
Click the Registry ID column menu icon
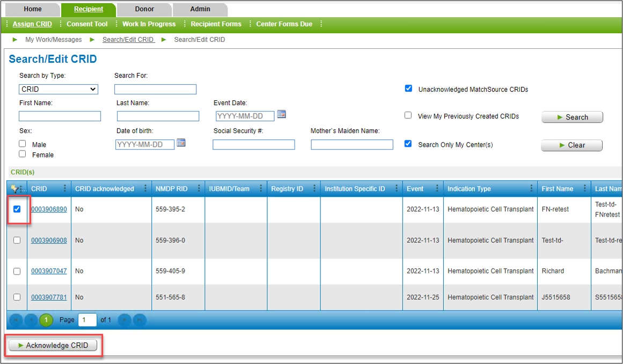click(314, 188)
